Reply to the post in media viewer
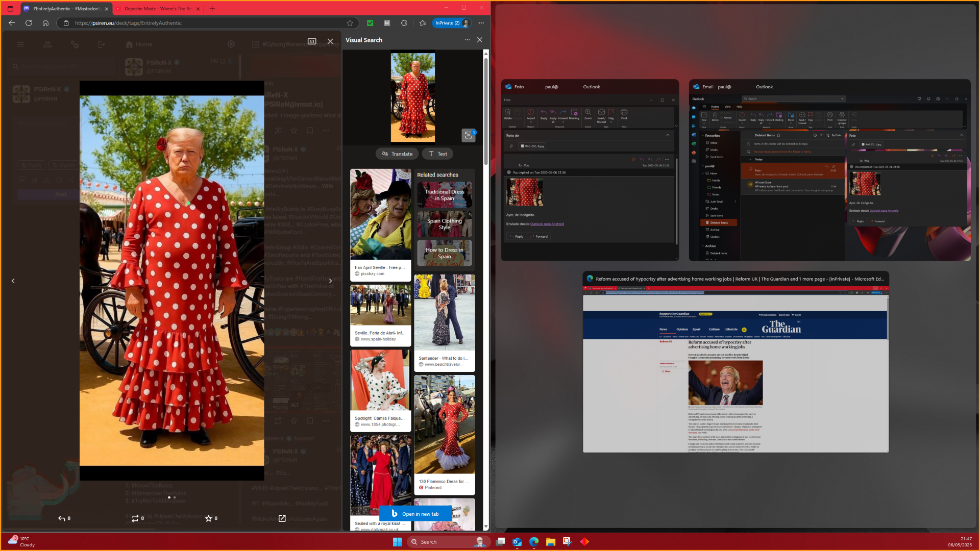The width and height of the screenshot is (980, 551). pyautogui.click(x=64, y=518)
